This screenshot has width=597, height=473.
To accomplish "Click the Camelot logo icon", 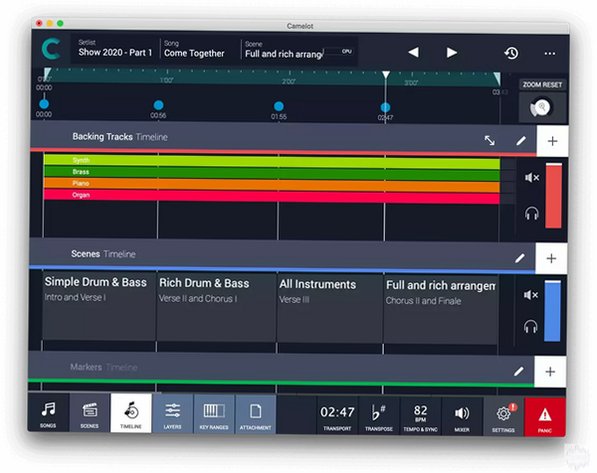I will click(x=51, y=49).
